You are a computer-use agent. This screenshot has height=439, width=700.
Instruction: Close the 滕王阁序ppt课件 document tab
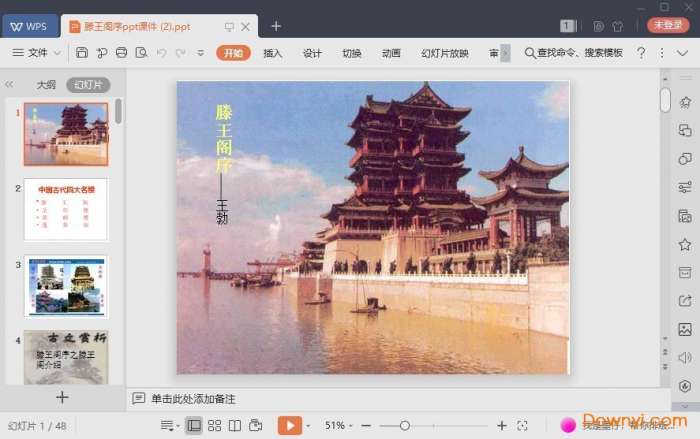pos(246,27)
